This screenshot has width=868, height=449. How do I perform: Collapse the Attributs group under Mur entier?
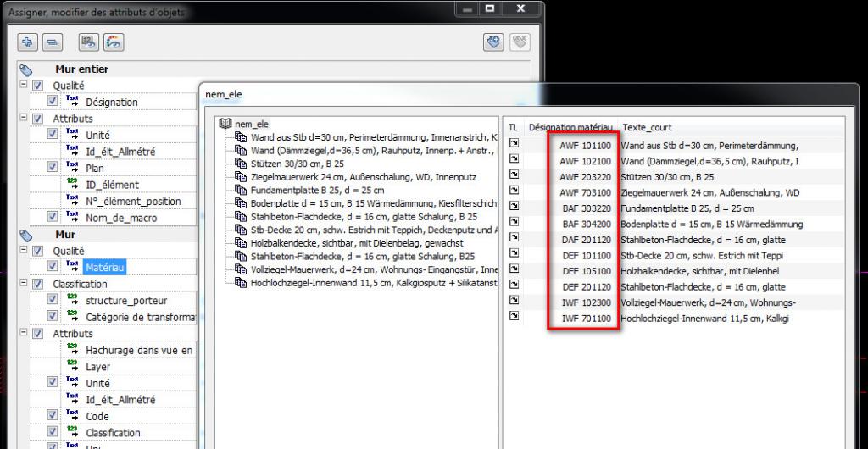(x=23, y=118)
